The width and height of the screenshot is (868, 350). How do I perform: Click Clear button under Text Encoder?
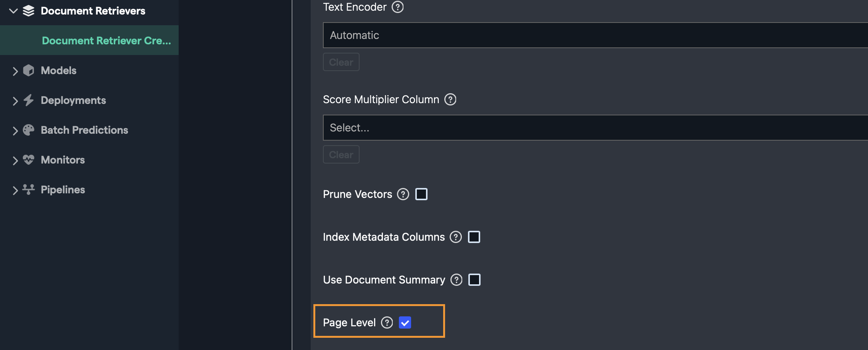(x=341, y=62)
